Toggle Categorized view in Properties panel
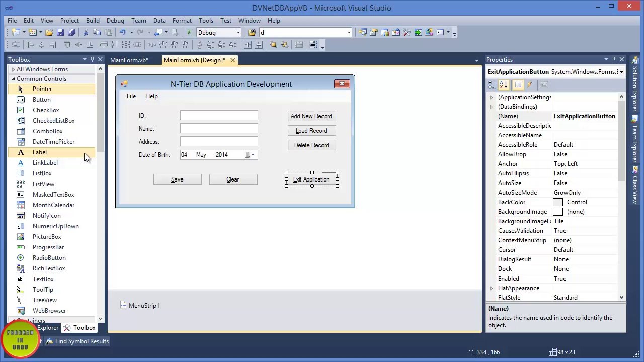 click(x=493, y=85)
